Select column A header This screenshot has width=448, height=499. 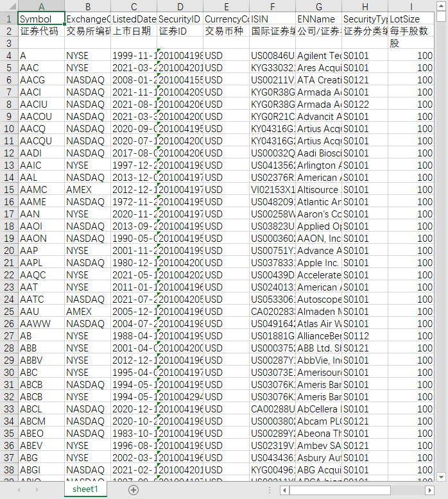[41, 6]
